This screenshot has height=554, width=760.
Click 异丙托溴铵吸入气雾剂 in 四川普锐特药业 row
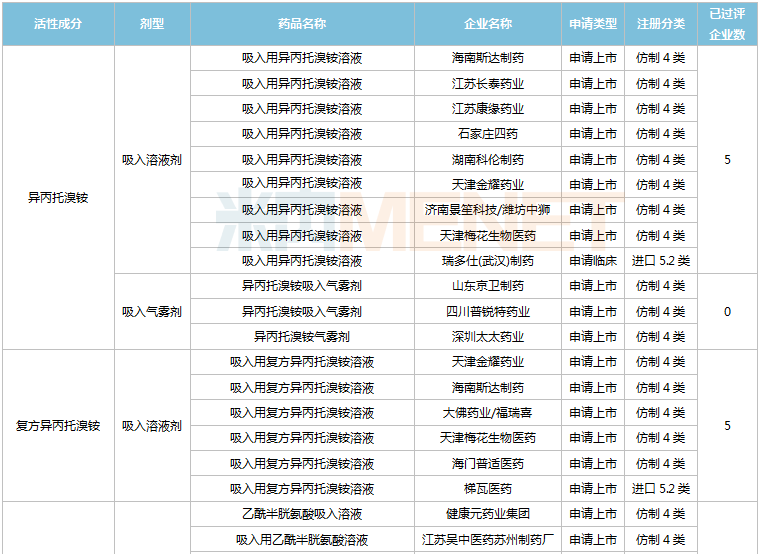(302, 311)
